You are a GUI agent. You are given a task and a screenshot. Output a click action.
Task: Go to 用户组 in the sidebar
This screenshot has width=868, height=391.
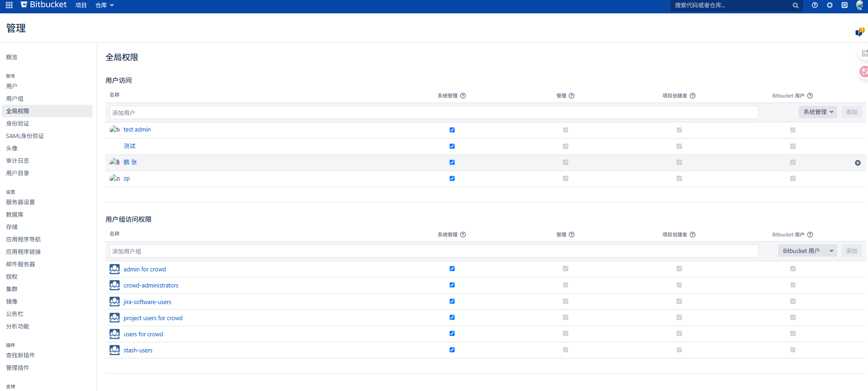click(15, 98)
